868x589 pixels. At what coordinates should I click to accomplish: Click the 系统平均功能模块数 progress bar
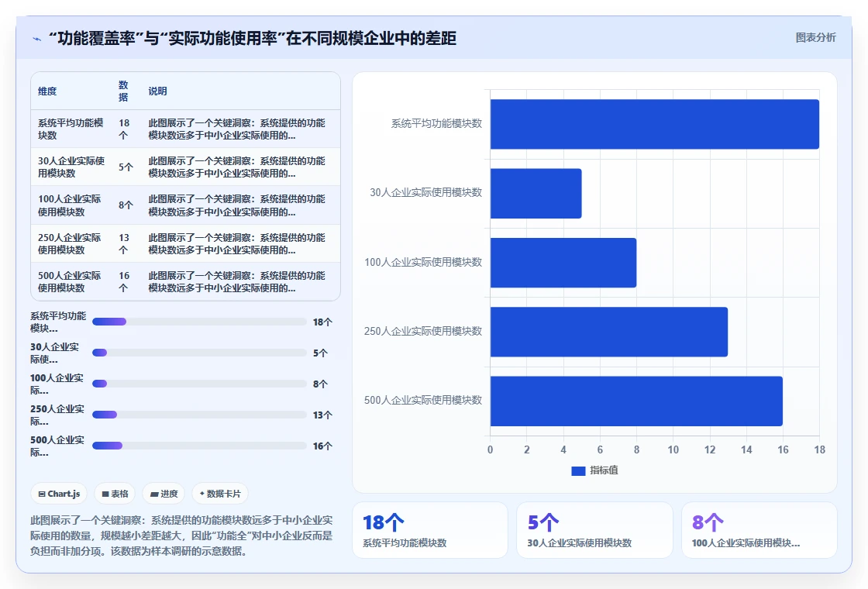[199, 322]
